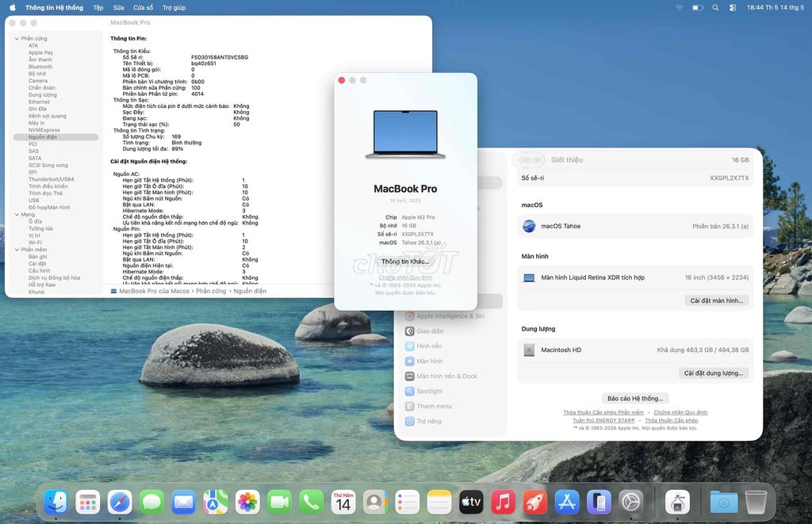The width and height of the screenshot is (812, 524).
Task: Launch Safari from the Dock
Action: click(120, 502)
